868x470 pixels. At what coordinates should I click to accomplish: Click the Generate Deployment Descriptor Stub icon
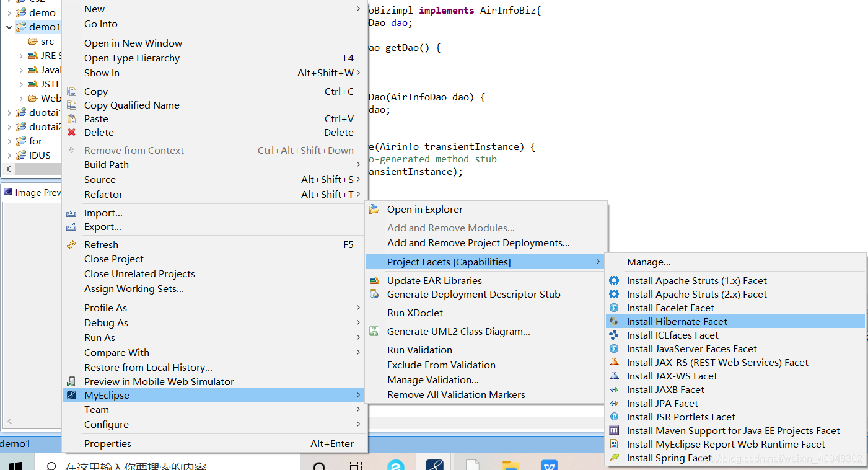pyautogui.click(x=374, y=294)
